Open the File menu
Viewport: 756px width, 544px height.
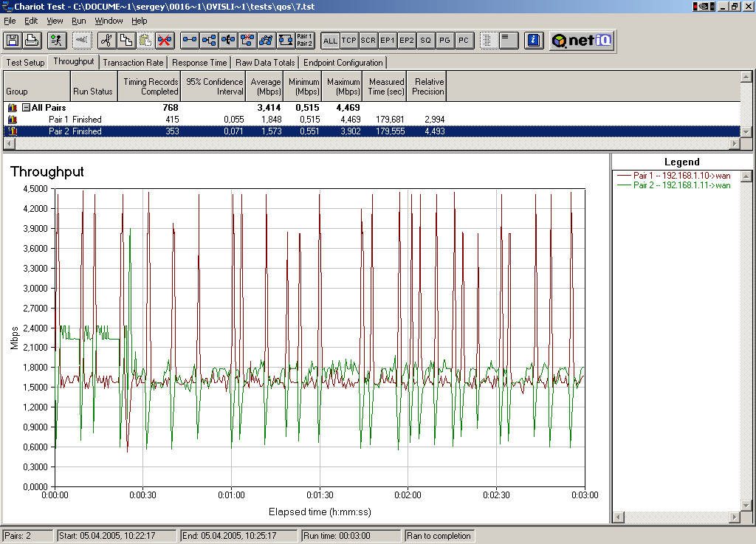pos(10,21)
